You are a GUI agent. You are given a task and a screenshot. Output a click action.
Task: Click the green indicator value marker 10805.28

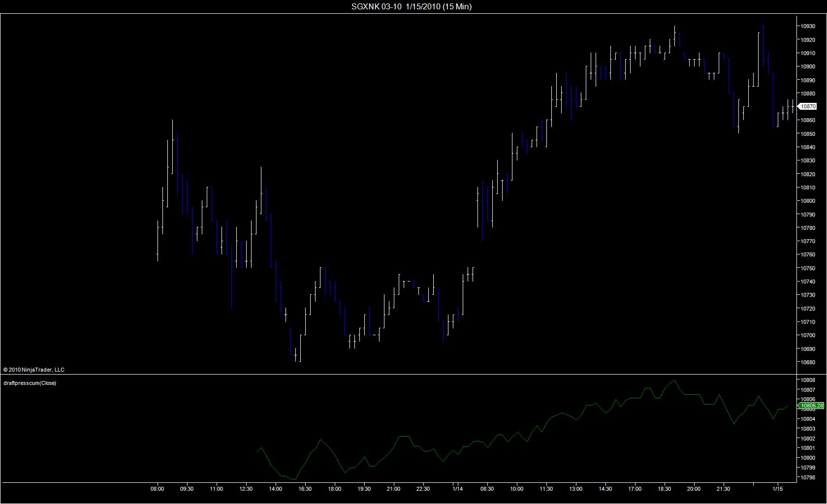pos(811,406)
